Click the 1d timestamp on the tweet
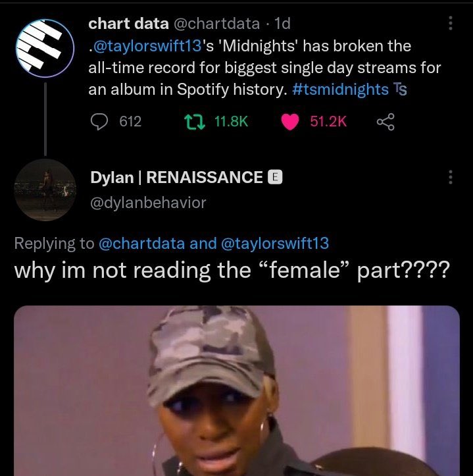 tap(282, 24)
